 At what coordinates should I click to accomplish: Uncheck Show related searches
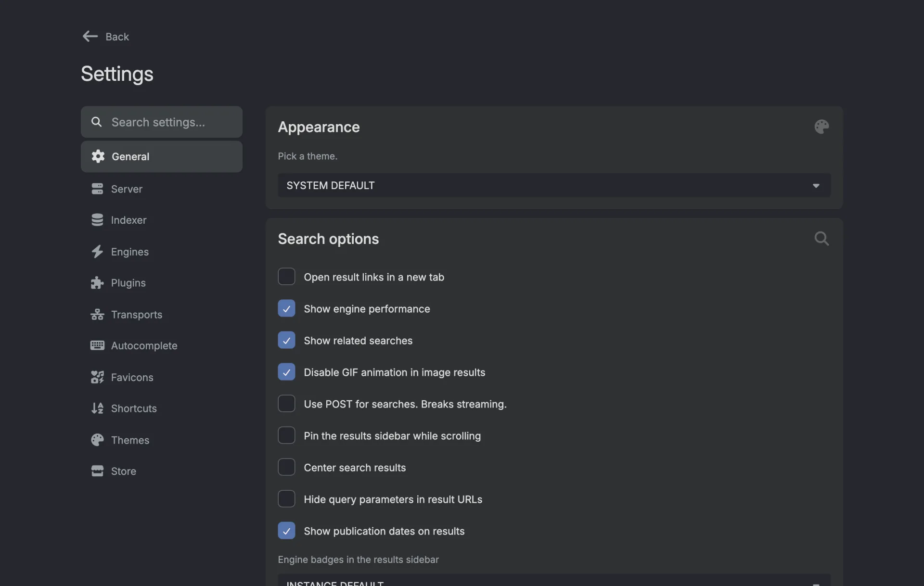click(286, 340)
